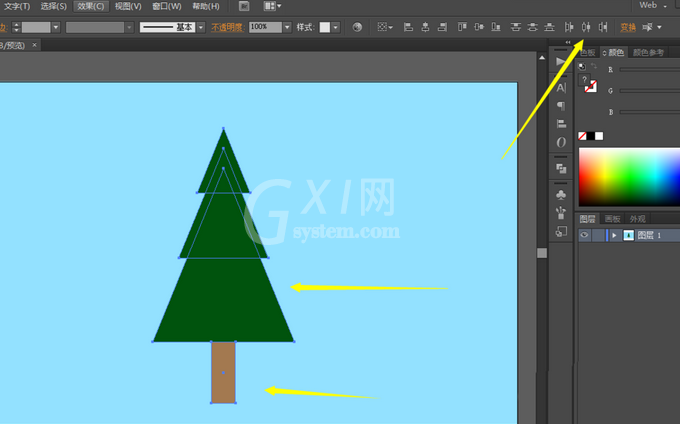The height and width of the screenshot is (424, 680).
Task: Click Vertical Distribute Center icon
Action: click(x=533, y=27)
